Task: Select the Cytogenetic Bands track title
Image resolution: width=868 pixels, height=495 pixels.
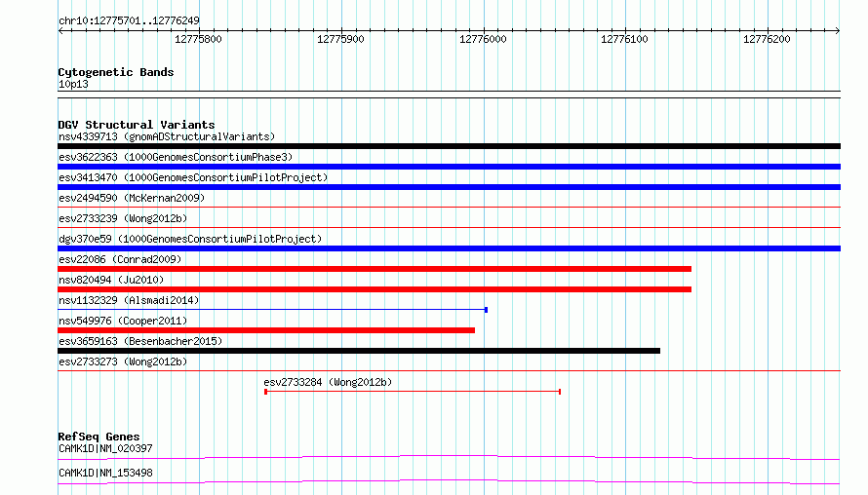Action: 116,72
